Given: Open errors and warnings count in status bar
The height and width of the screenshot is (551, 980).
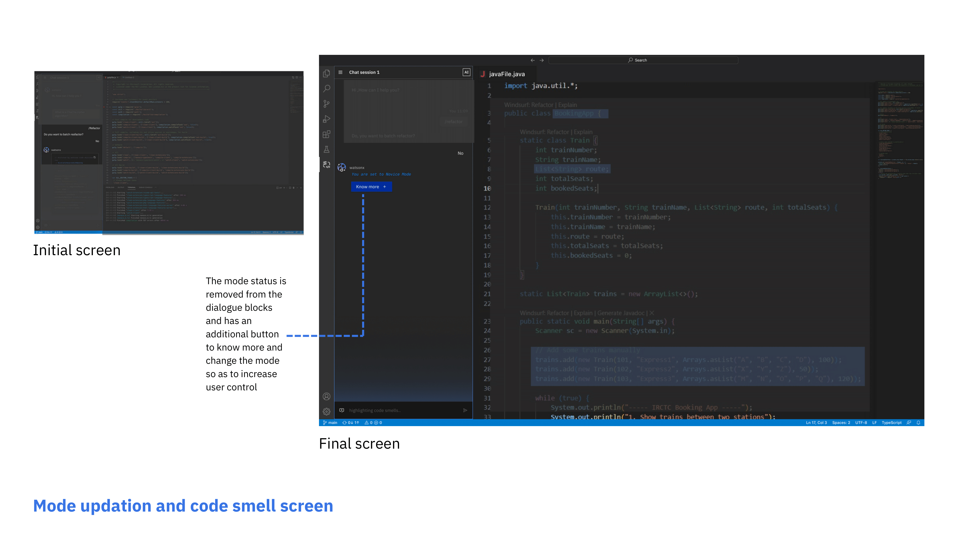Looking at the screenshot, I should pos(373,422).
